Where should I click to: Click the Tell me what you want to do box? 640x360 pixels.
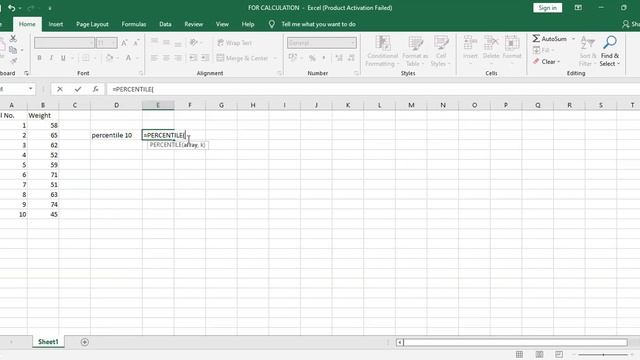click(x=318, y=24)
